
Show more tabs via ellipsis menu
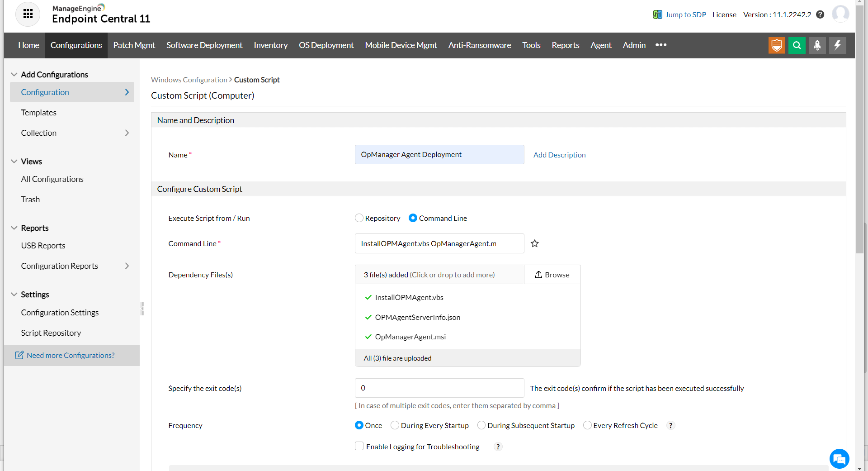pyautogui.click(x=660, y=45)
